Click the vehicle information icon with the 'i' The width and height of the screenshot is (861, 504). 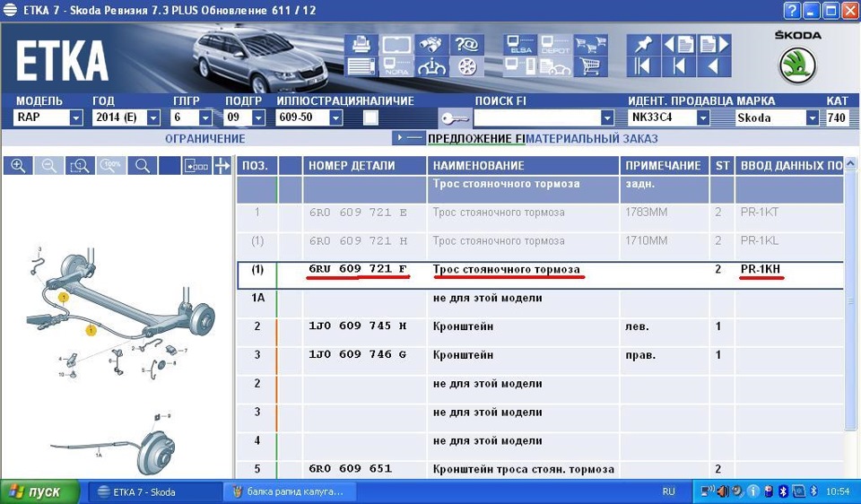pos(431,66)
